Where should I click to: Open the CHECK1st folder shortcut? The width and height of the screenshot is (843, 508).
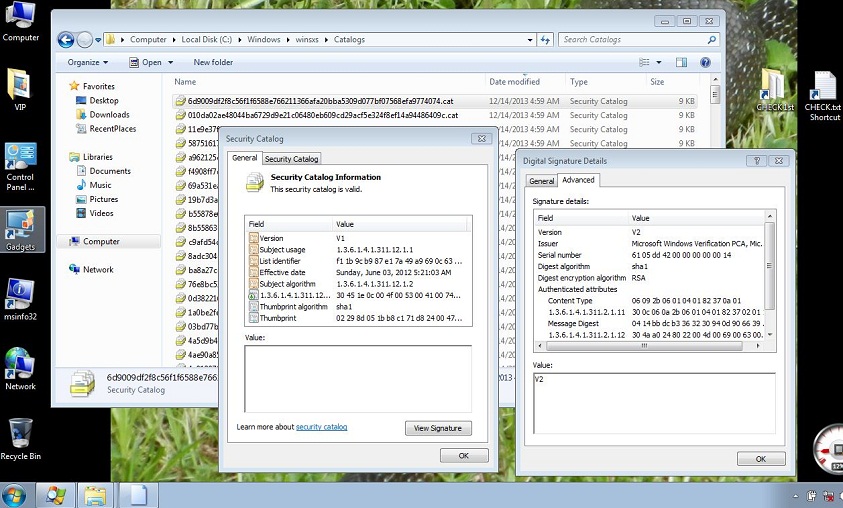click(775, 90)
